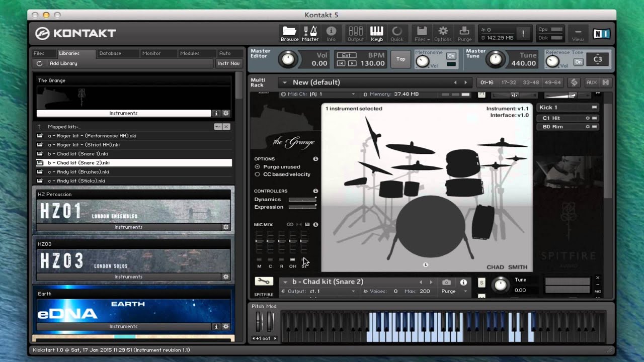Select the CC based velocity option
This screenshot has height=362, width=644.
258,174
